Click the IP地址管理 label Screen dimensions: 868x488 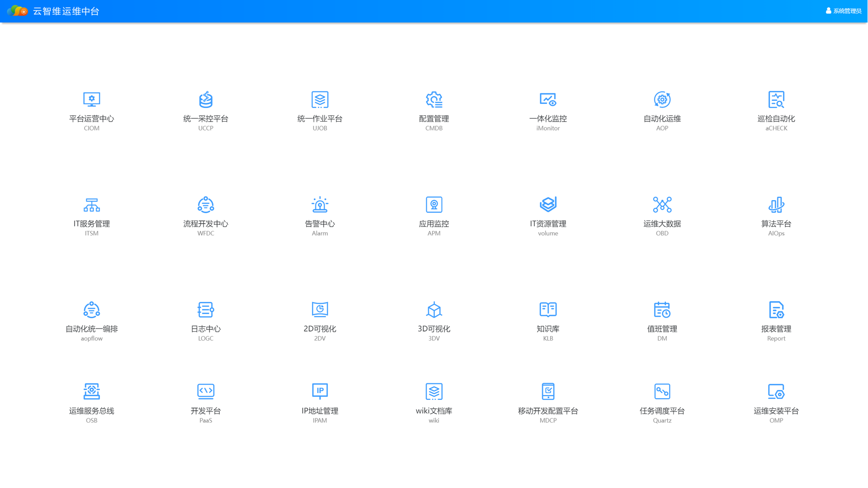click(320, 411)
